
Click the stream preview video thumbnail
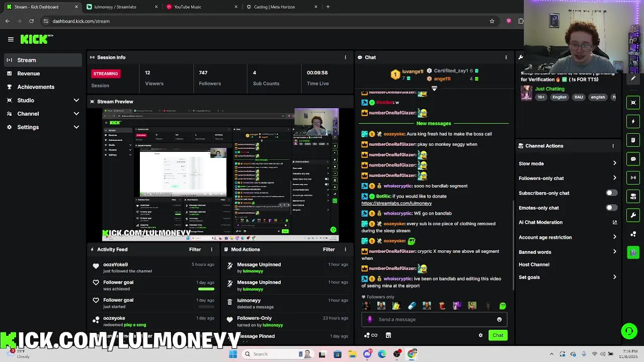click(220, 174)
